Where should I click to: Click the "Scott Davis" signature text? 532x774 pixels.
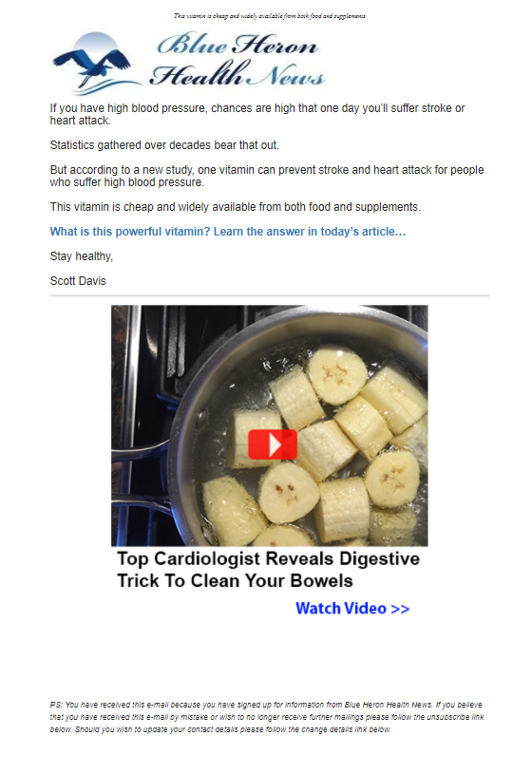(x=78, y=281)
